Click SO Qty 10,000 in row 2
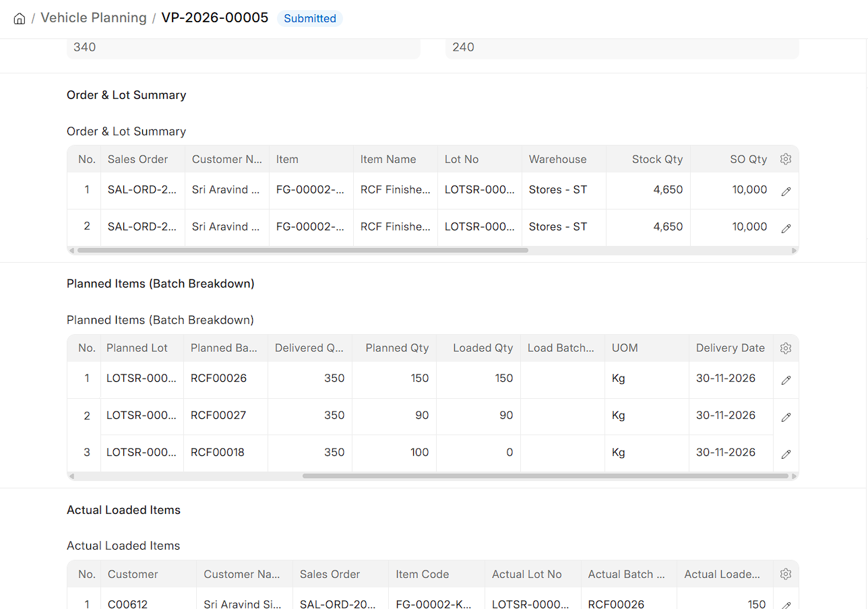The image size is (868, 609). coord(733,227)
